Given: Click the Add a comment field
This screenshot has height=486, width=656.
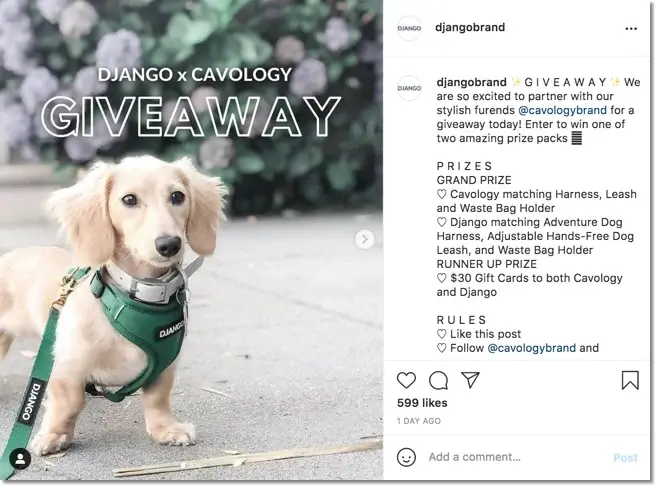Looking at the screenshot, I should (516, 457).
